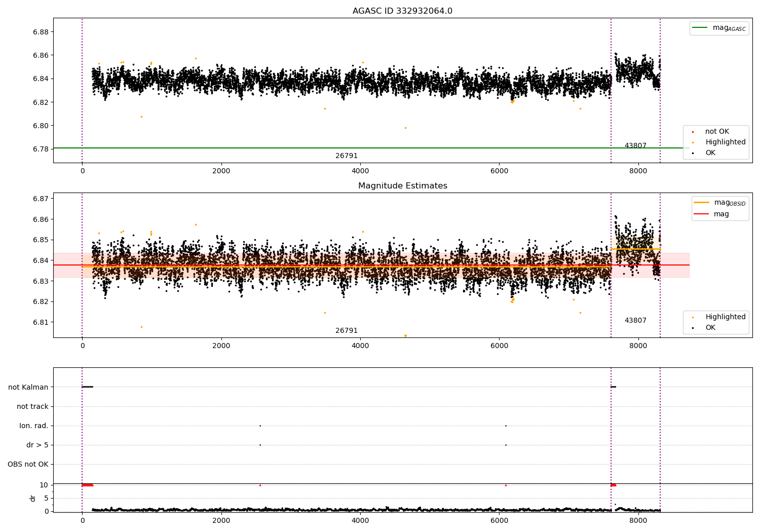Click "26791" in the Magnitude Estimates plot
760x532 pixels.
click(x=347, y=331)
